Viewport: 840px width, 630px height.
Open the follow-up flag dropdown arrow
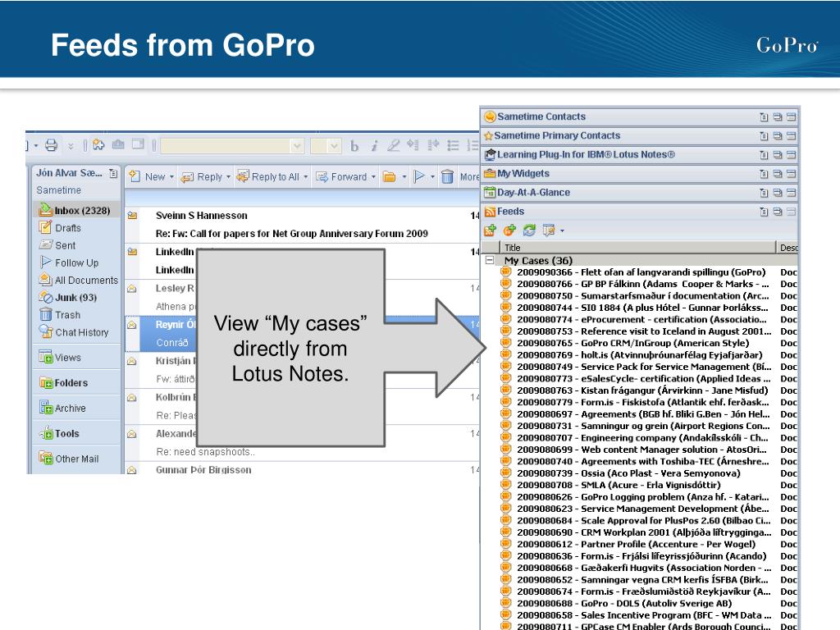pyautogui.click(x=432, y=177)
